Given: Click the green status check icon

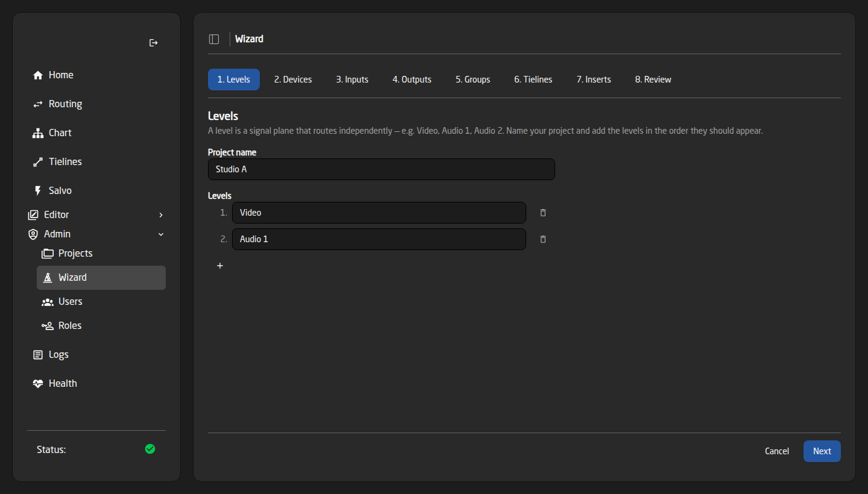Looking at the screenshot, I should coord(150,449).
